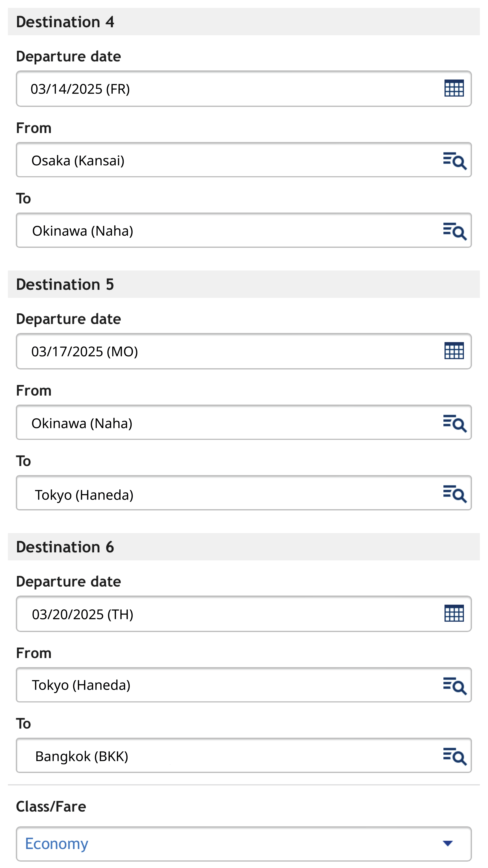Select the 03/20/2025 (TH) departure date field

(x=219, y=614)
